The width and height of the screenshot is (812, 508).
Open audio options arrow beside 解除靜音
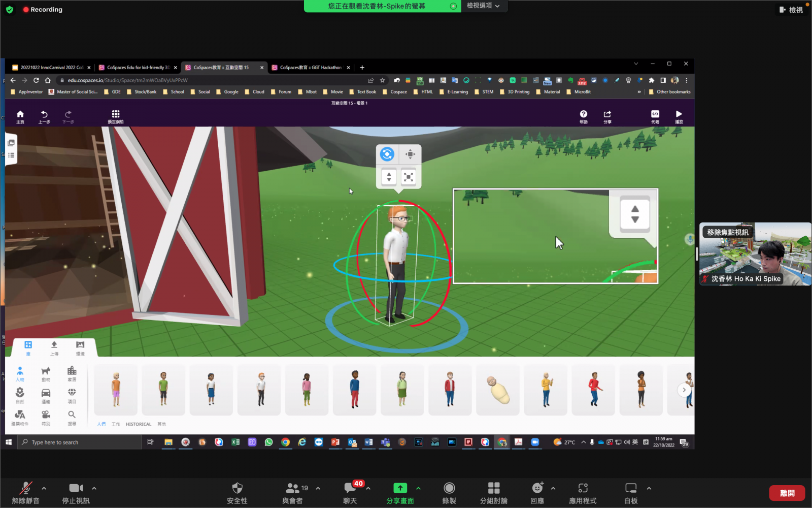tap(44, 488)
